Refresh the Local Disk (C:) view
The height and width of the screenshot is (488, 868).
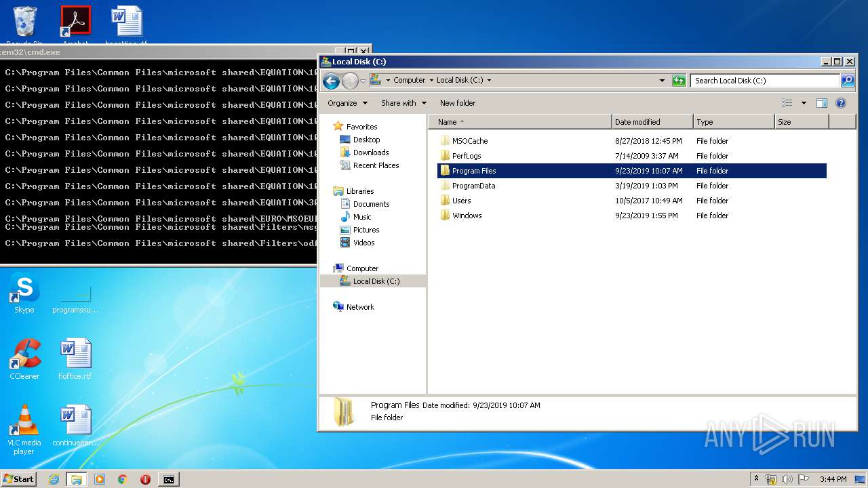[679, 81]
